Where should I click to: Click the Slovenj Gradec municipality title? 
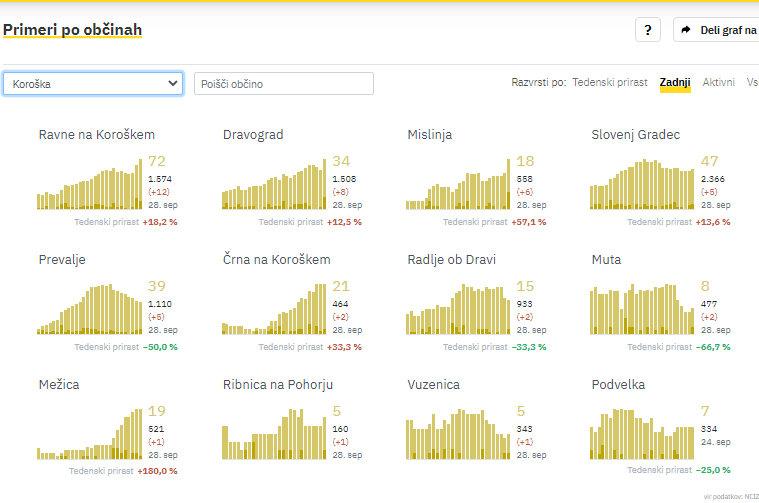pos(635,135)
